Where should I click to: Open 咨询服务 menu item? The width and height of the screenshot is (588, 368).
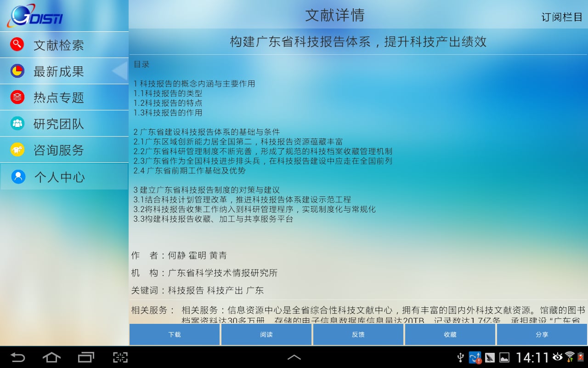pos(64,149)
